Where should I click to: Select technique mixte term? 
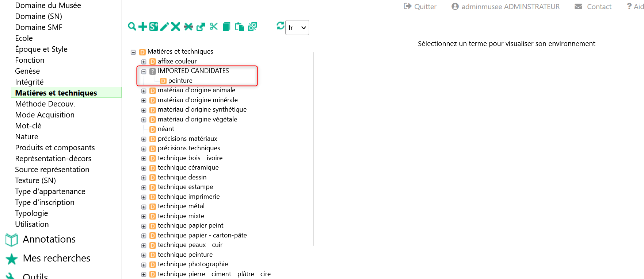pyautogui.click(x=181, y=216)
